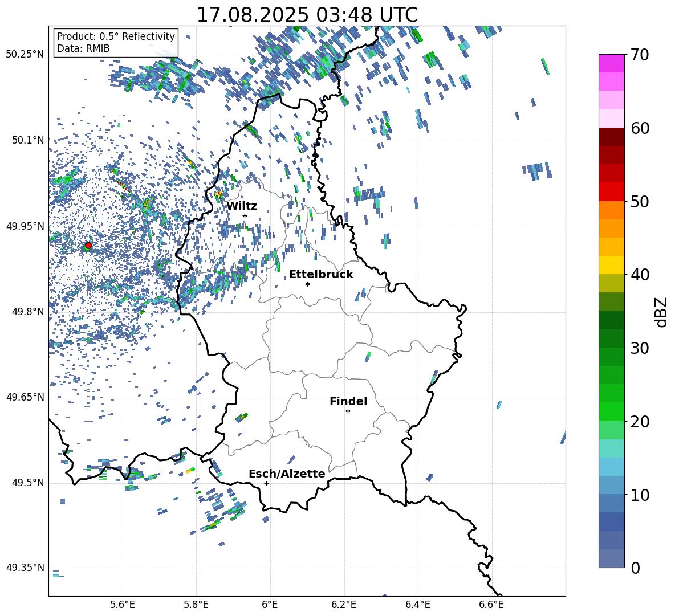Click the 6.4°E longitude label
The height and width of the screenshot is (616, 675).
coord(417,605)
